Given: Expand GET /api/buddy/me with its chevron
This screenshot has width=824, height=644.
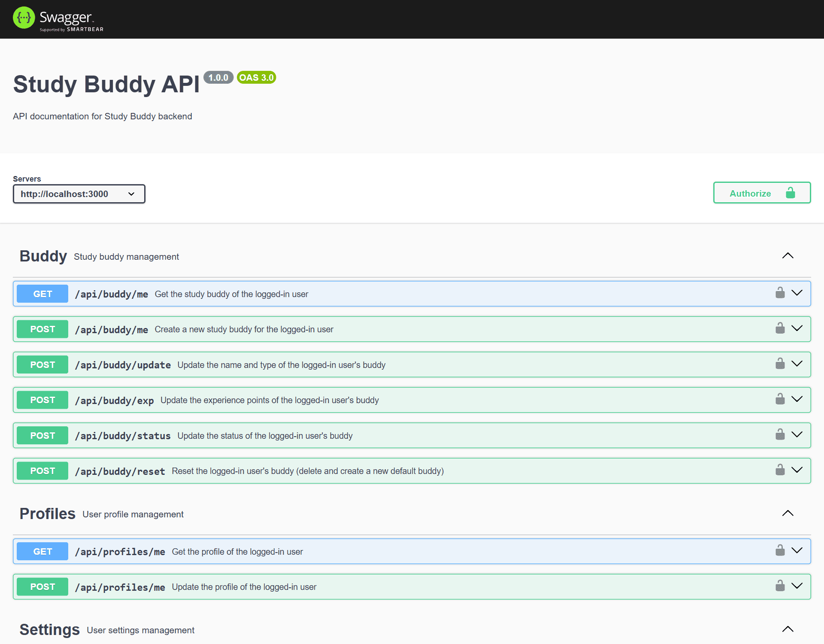Looking at the screenshot, I should point(797,293).
